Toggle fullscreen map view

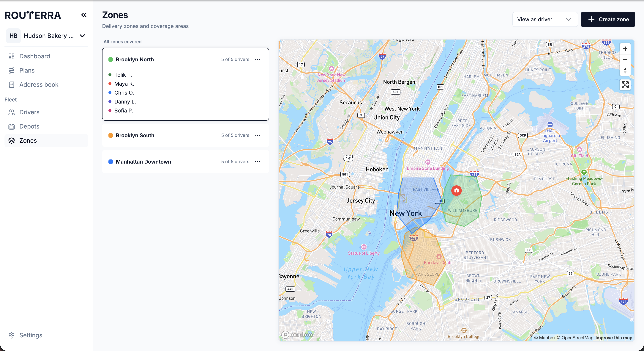point(625,85)
